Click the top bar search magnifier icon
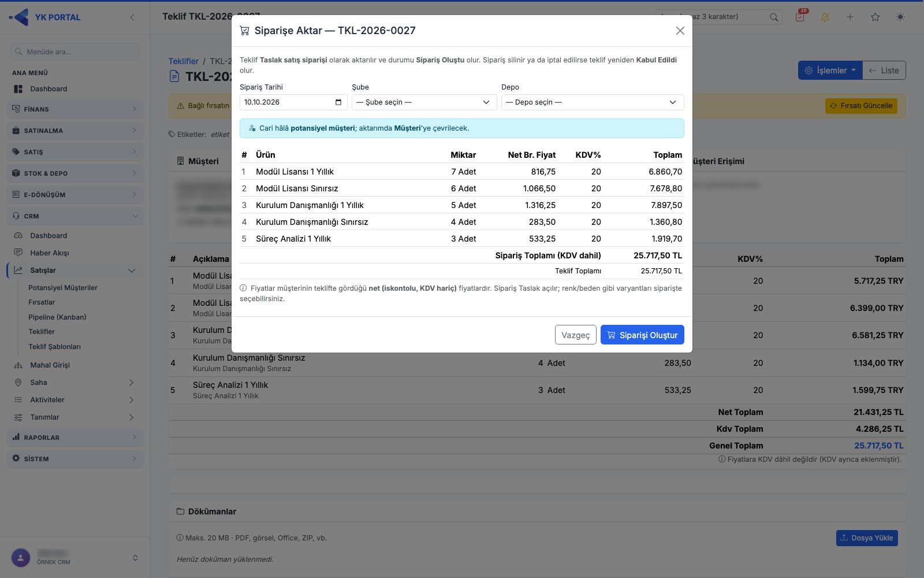The height and width of the screenshot is (578, 924). (x=774, y=17)
